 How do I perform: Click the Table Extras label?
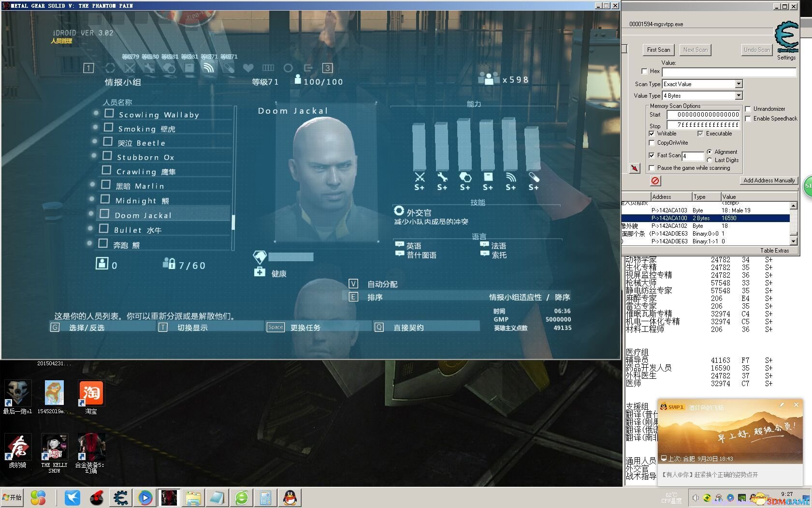774,251
